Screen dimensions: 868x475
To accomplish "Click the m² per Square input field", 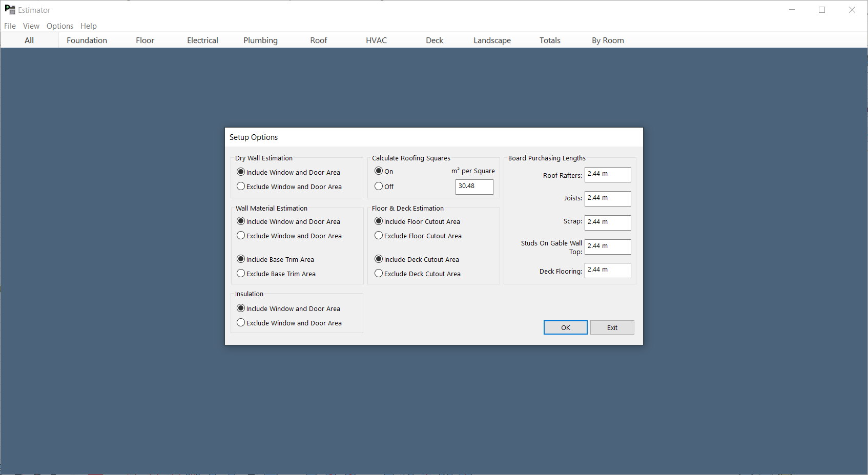I will pos(474,187).
